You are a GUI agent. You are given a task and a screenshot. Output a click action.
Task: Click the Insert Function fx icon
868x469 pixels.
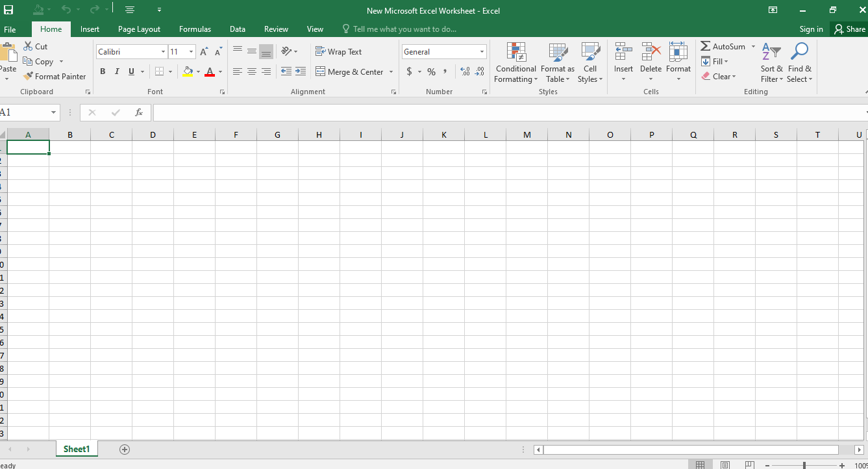139,112
